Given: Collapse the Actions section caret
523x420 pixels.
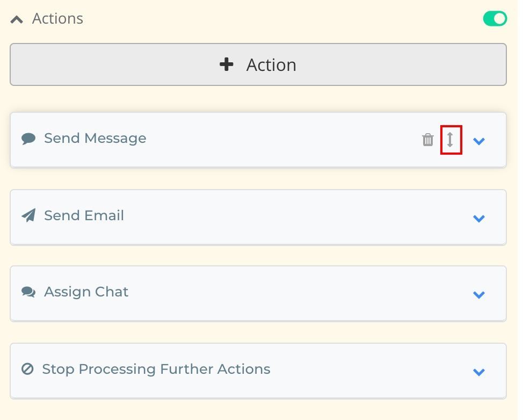Looking at the screenshot, I should (x=17, y=19).
